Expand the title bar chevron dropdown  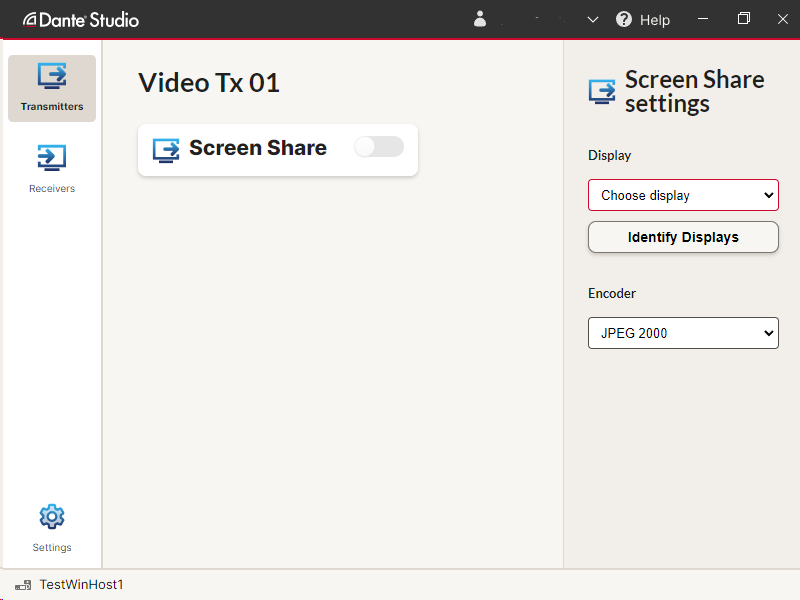(x=592, y=19)
